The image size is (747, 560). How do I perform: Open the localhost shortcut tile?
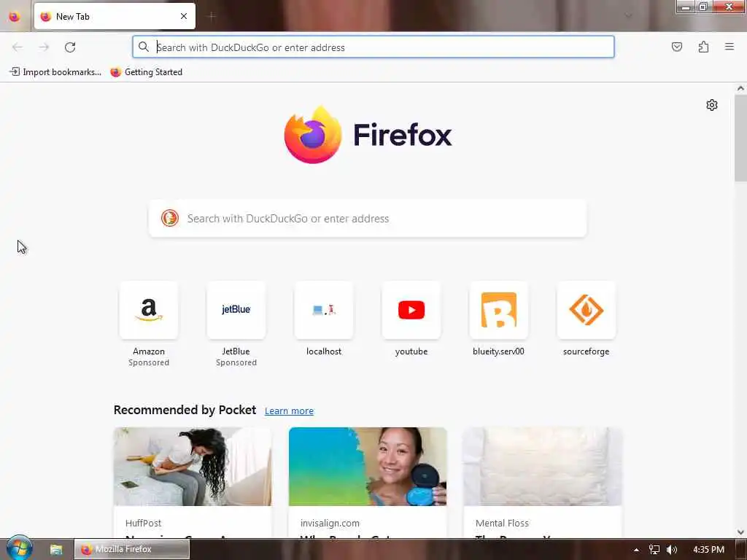point(324,310)
